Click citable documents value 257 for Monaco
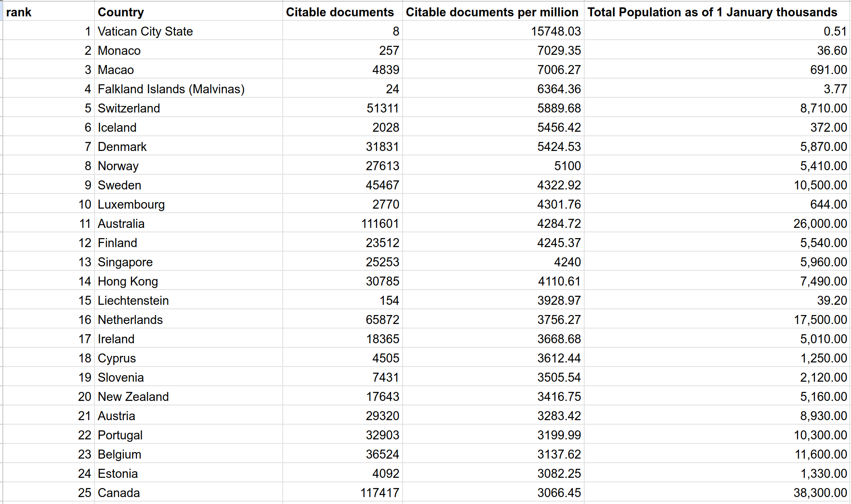Viewport: 851px width, 504px height. [x=342, y=50]
